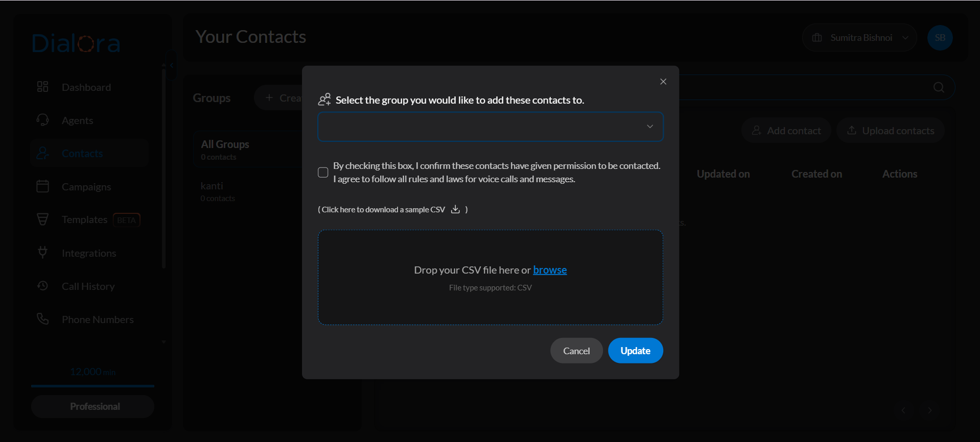The image size is (980, 442).
Task: Click the CSV file drop zone
Action: point(490,306)
